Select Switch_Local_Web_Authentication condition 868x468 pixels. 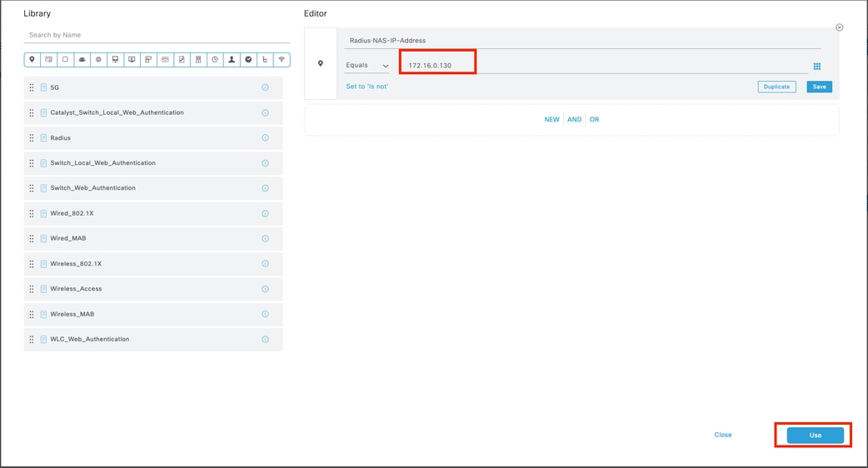152,163
